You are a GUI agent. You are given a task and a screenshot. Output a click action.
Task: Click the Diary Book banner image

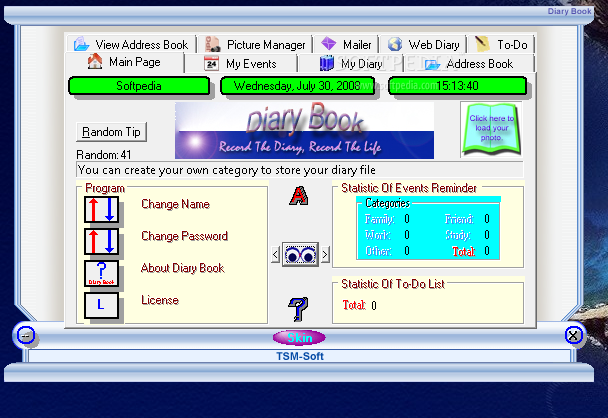pos(304,130)
